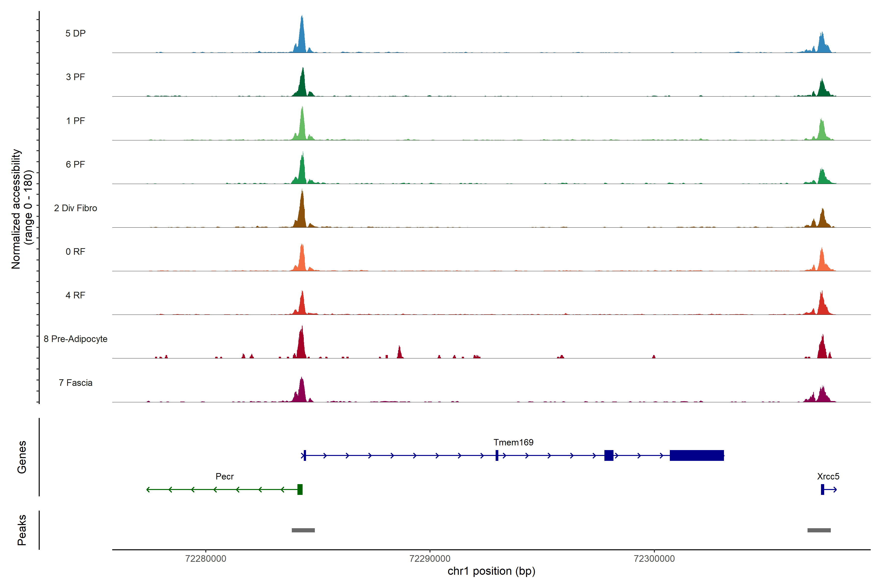Viewport: 882px width, 588px height.
Task: Select the 8 Pre-Adipocyte track label
Action: (75, 339)
